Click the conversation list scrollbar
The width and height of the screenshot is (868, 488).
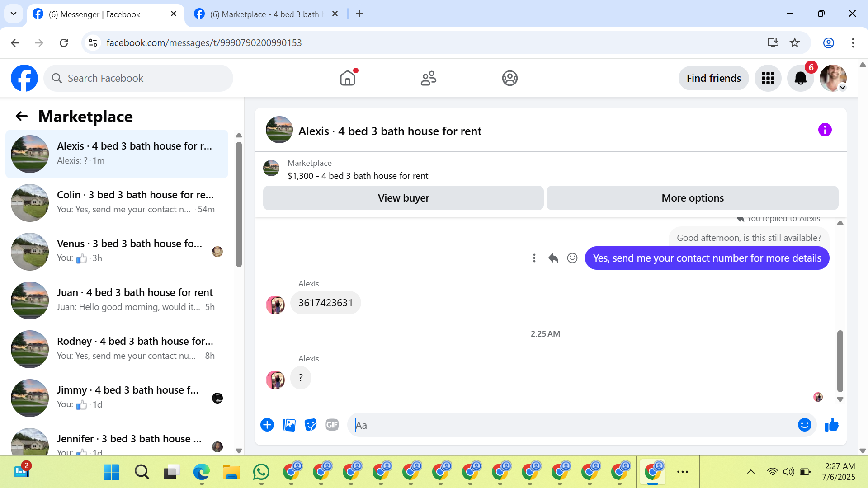point(239,203)
